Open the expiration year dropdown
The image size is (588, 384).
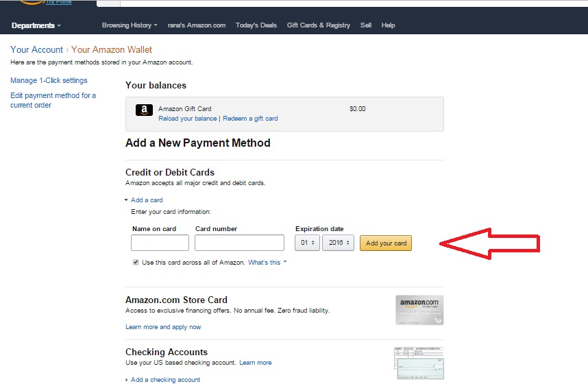(338, 243)
